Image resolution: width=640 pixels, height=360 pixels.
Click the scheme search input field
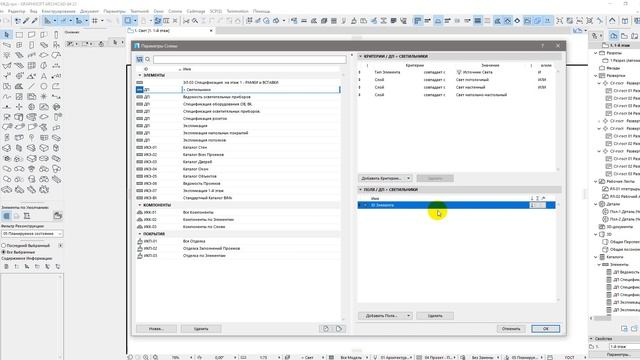click(250, 60)
